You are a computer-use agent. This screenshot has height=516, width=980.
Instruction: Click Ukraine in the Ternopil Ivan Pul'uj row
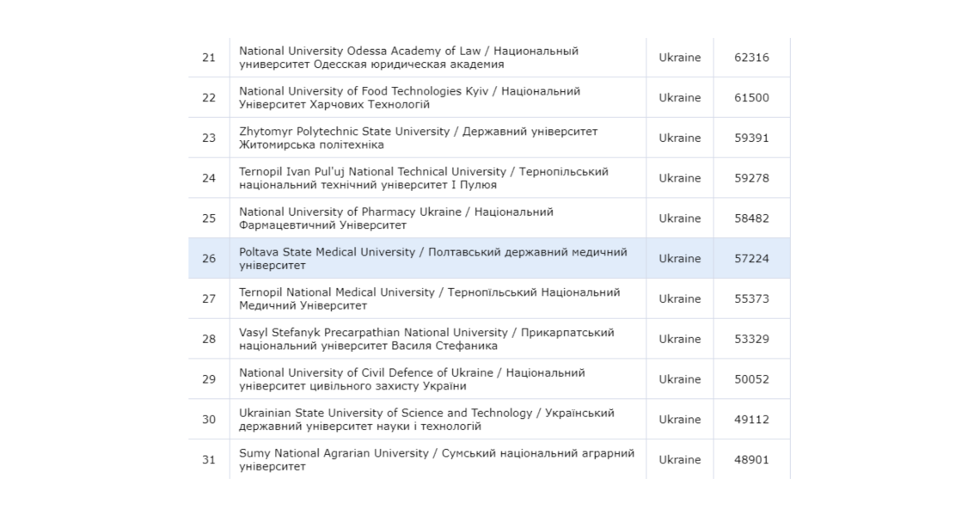coord(679,178)
